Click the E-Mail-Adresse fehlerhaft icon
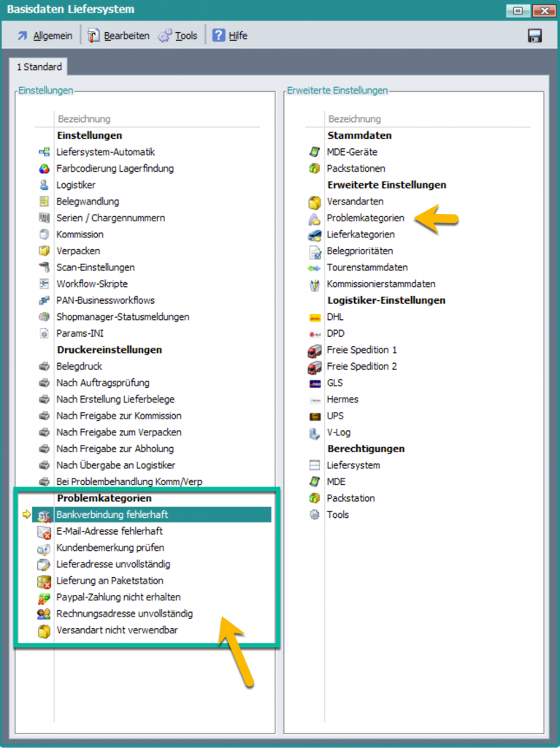The image size is (560, 748). (x=44, y=532)
